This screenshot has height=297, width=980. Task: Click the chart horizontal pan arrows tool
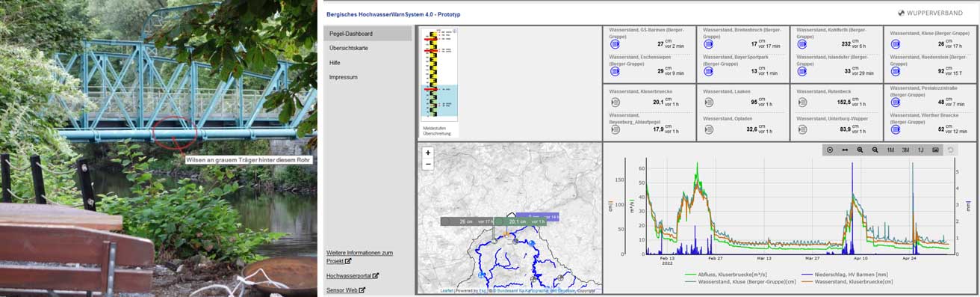845,150
